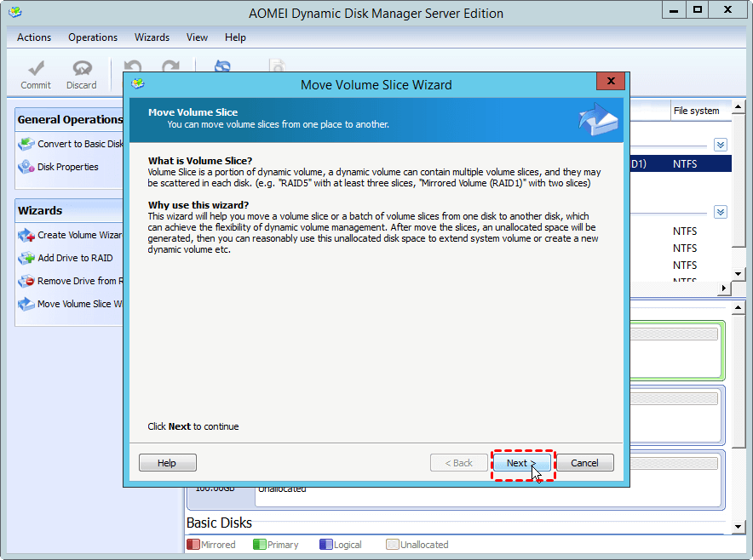Close the Move Volume Slice Wizard dialog

(611, 81)
